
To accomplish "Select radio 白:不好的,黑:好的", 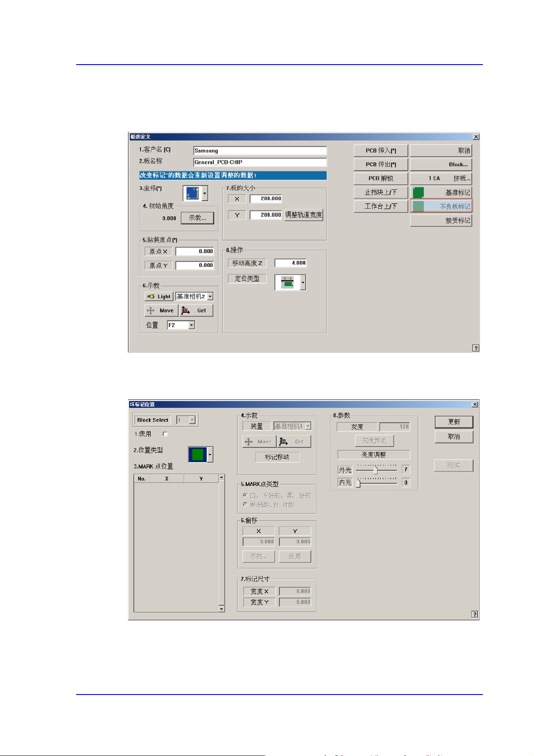I will point(245,495).
